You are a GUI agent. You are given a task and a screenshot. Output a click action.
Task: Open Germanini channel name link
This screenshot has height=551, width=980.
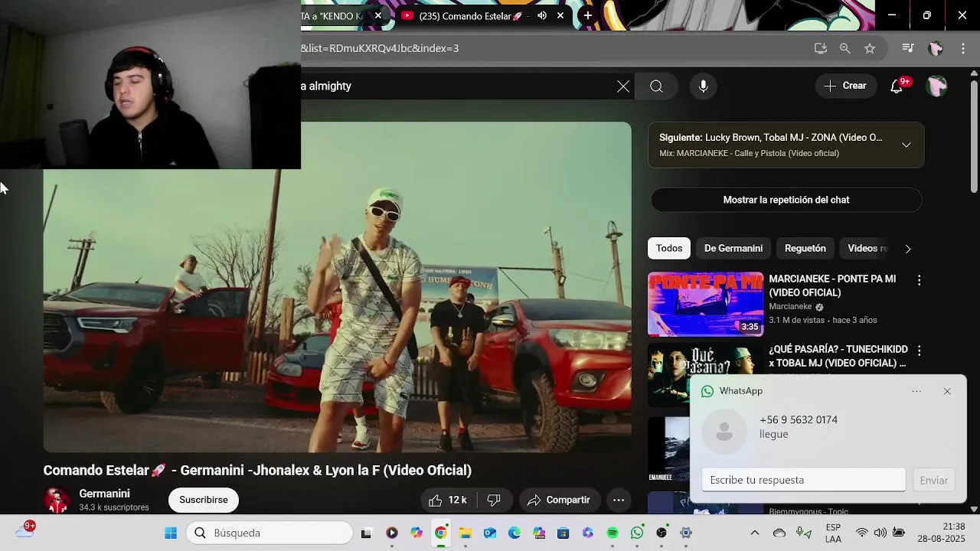coord(104,494)
